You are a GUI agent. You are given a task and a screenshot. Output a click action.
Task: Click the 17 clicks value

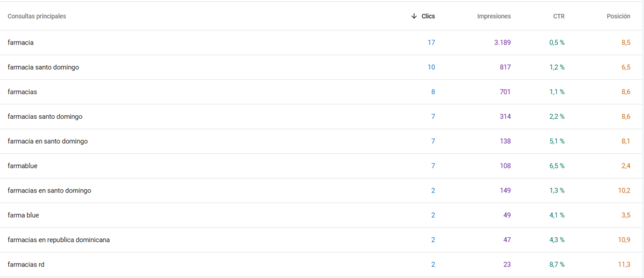tap(431, 43)
